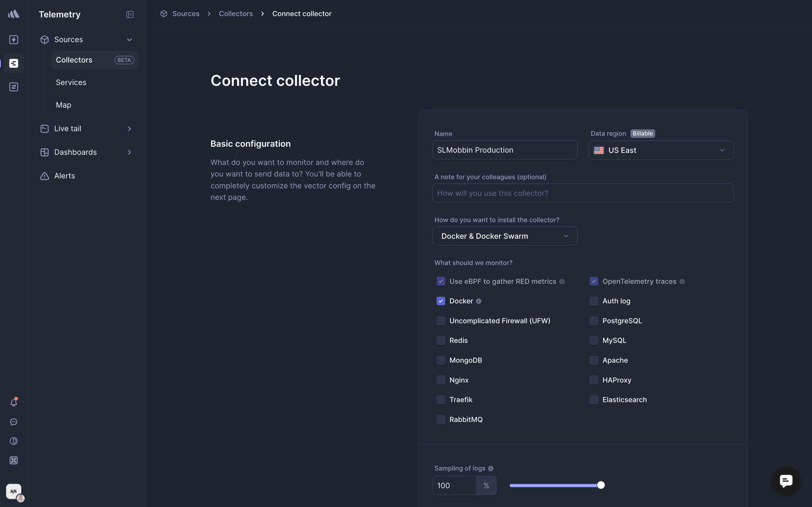Open Services in the sidebar
Viewport: 812px width, 507px height.
(x=71, y=83)
